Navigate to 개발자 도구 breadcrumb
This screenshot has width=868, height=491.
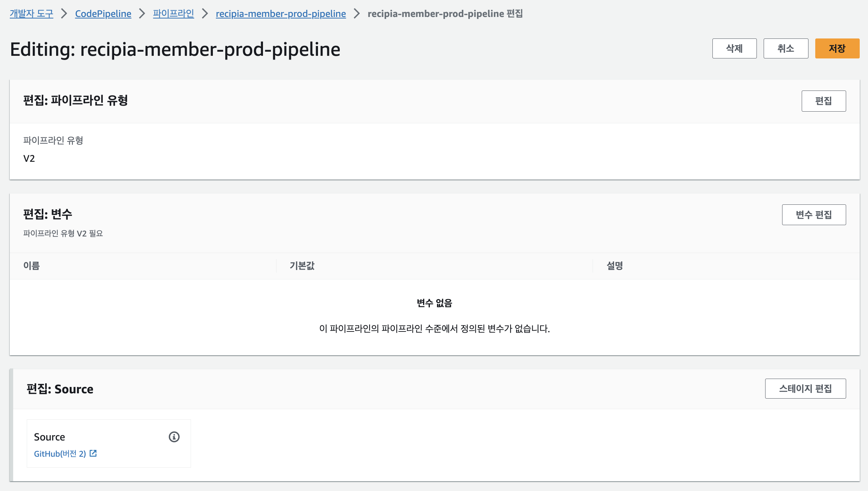coord(31,14)
